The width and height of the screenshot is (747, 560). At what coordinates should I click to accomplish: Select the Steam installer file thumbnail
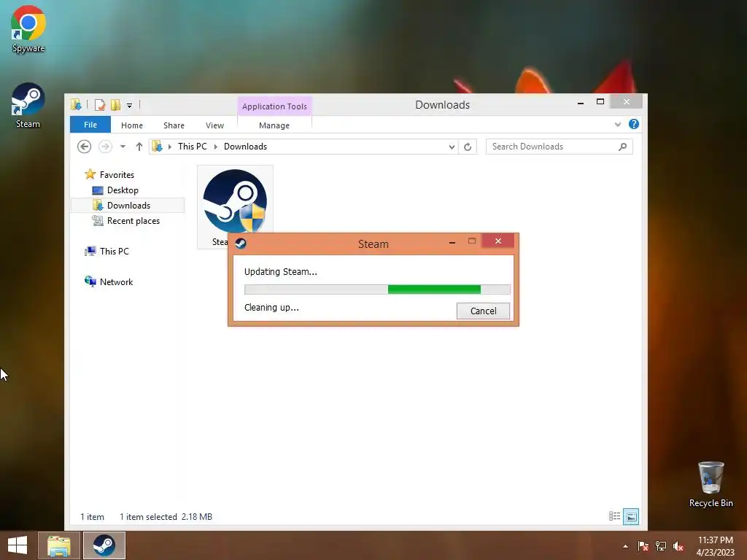(x=235, y=201)
